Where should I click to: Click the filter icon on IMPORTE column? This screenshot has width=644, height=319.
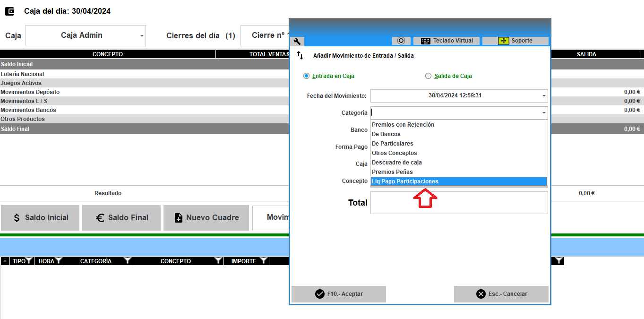(263, 260)
